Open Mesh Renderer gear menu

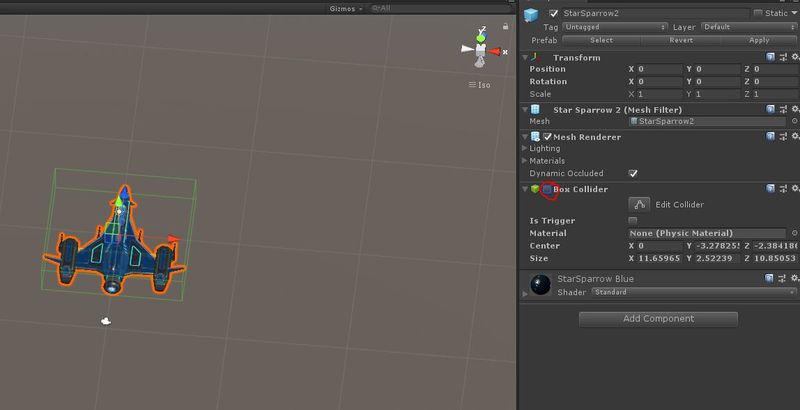click(795, 136)
